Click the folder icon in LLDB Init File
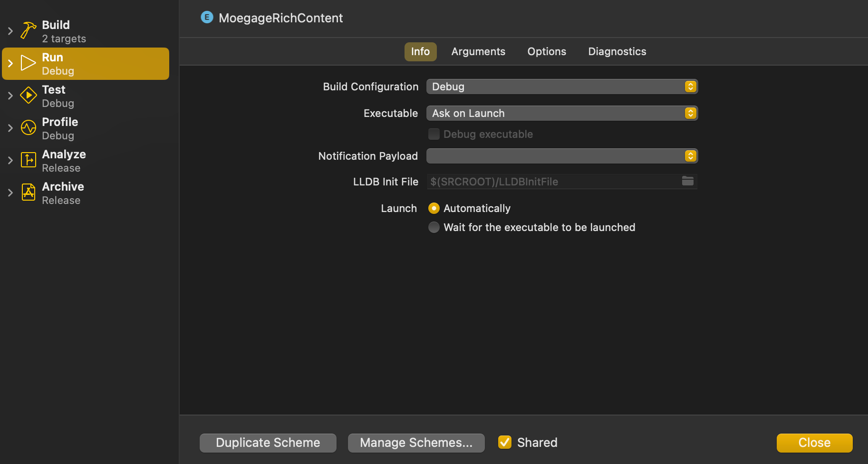 tap(687, 181)
